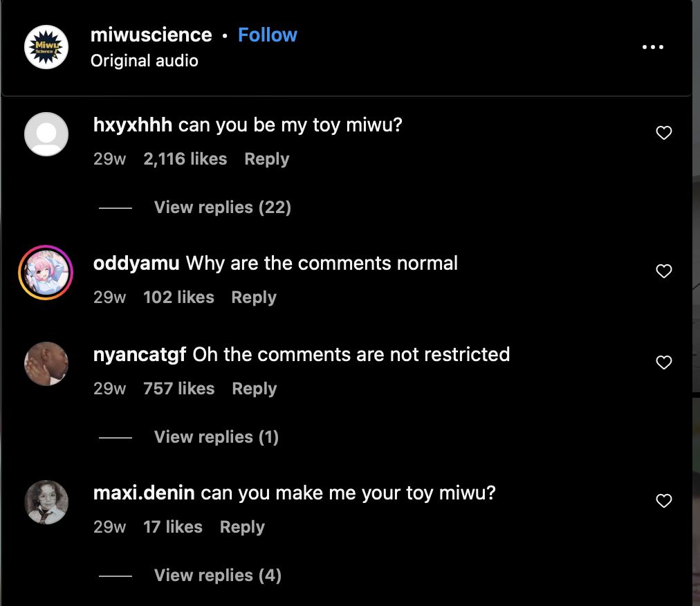Open the three-dots more options menu

tap(652, 47)
